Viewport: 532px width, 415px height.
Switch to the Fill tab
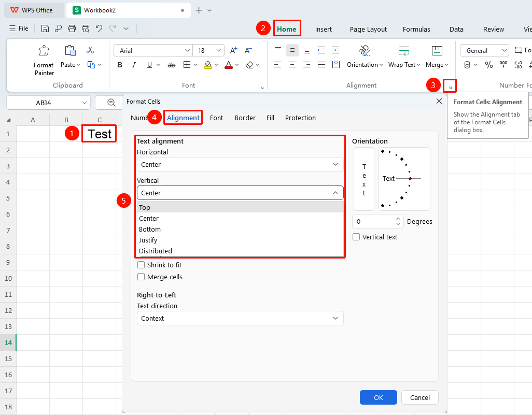click(271, 118)
